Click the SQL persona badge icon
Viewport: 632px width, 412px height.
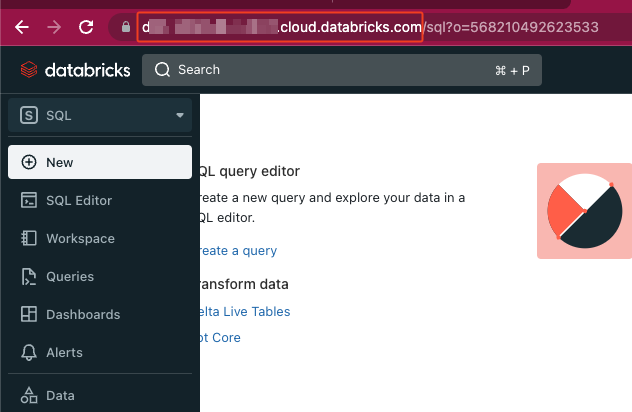[28, 115]
